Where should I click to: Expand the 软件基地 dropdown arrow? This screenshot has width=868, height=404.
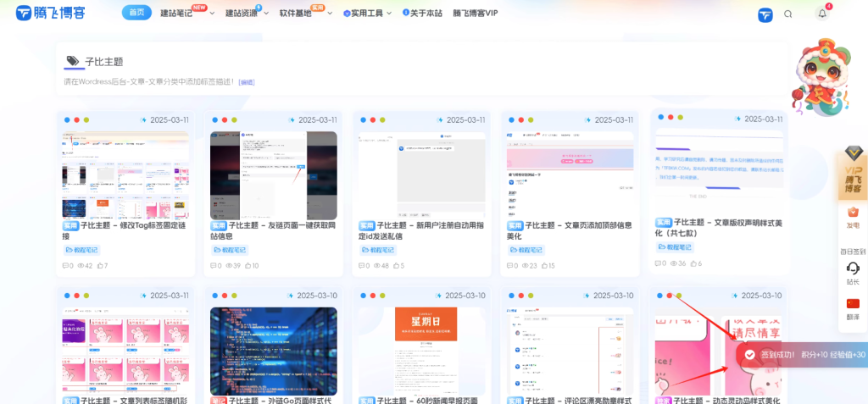tap(330, 14)
